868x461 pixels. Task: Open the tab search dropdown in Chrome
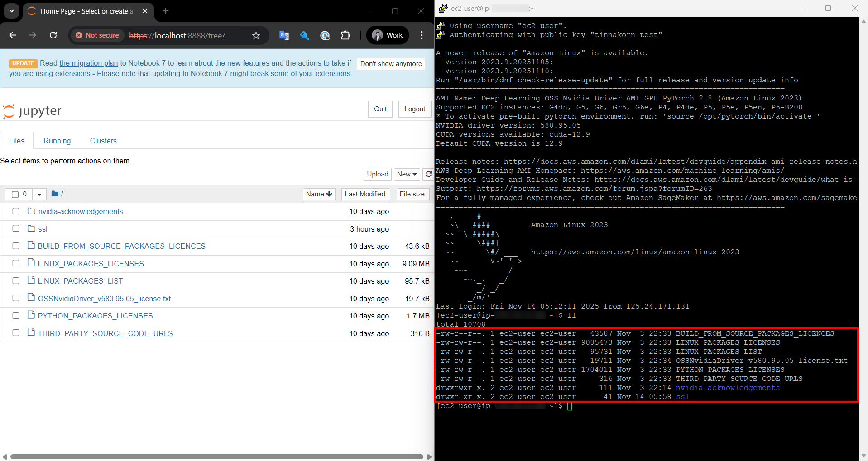11,11
